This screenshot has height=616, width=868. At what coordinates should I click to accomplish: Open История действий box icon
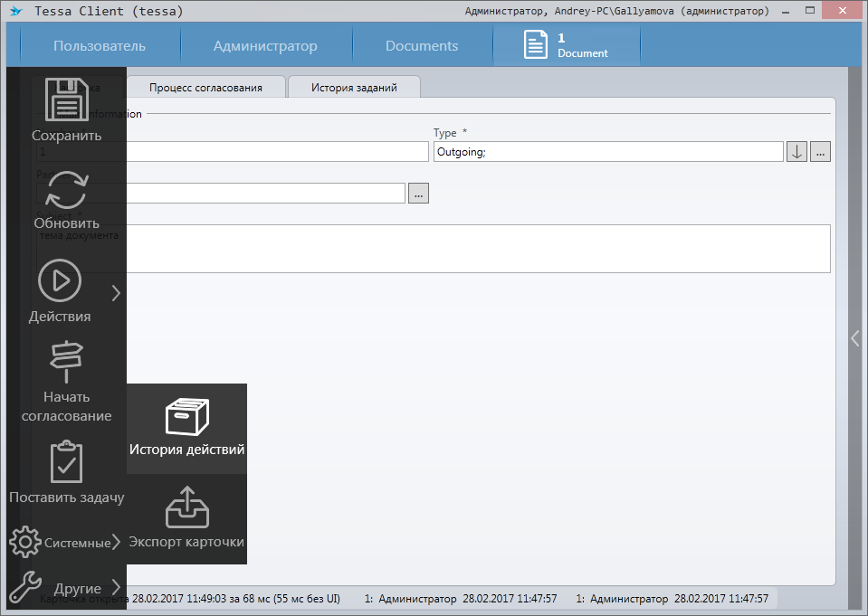186,418
